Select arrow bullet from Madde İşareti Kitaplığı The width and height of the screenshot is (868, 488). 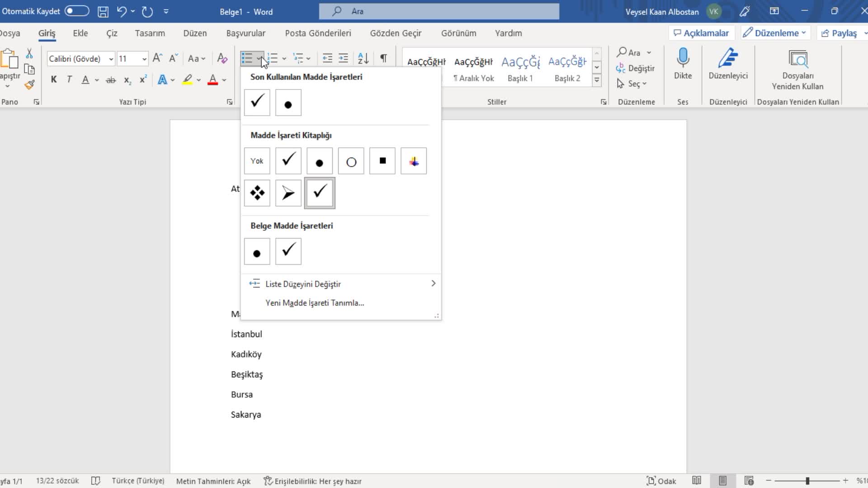pos(288,192)
